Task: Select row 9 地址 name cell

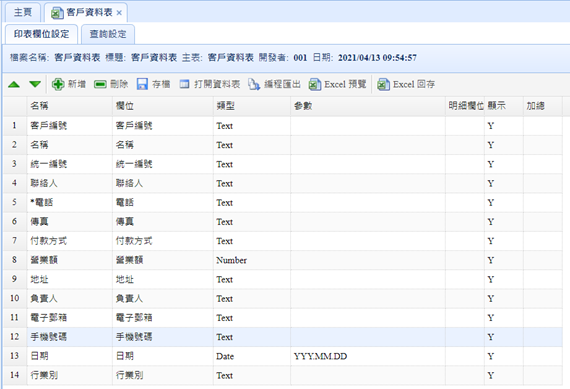Action: (70, 280)
